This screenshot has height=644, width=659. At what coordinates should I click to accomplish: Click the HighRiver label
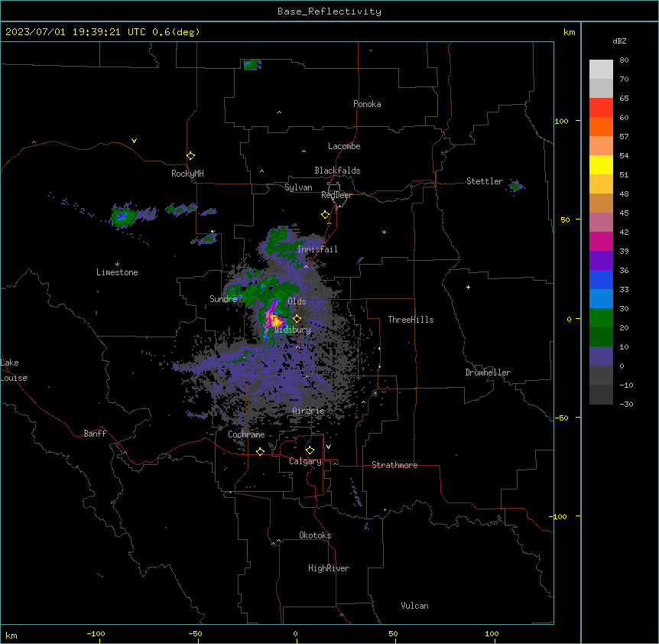[329, 568]
